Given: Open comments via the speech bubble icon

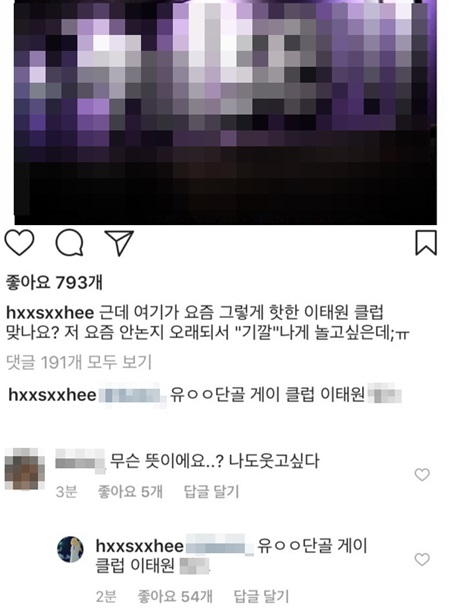Looking at the screenshot, I should tap(70, 243).
